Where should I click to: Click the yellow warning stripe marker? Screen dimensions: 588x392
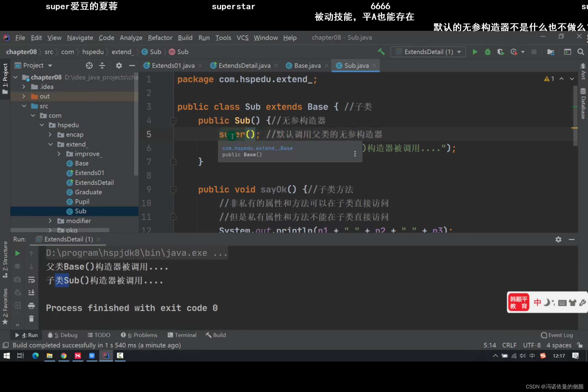coord(574,128)
